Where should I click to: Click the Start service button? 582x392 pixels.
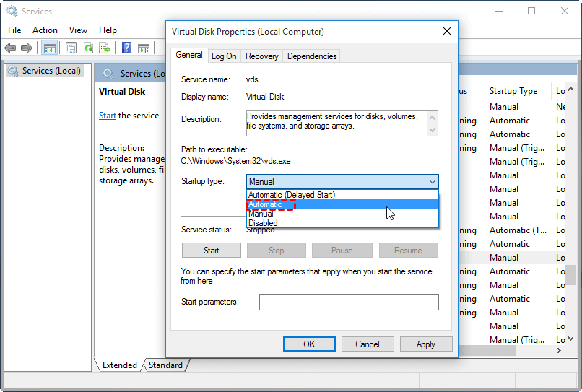pos(211,251)
